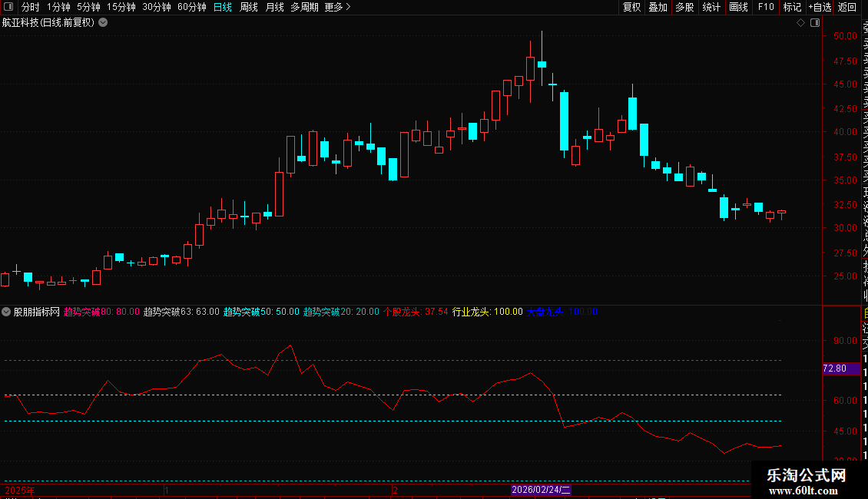Open the 画线 drawing tools
Viewport: 868px width, 499px height.
738,7
